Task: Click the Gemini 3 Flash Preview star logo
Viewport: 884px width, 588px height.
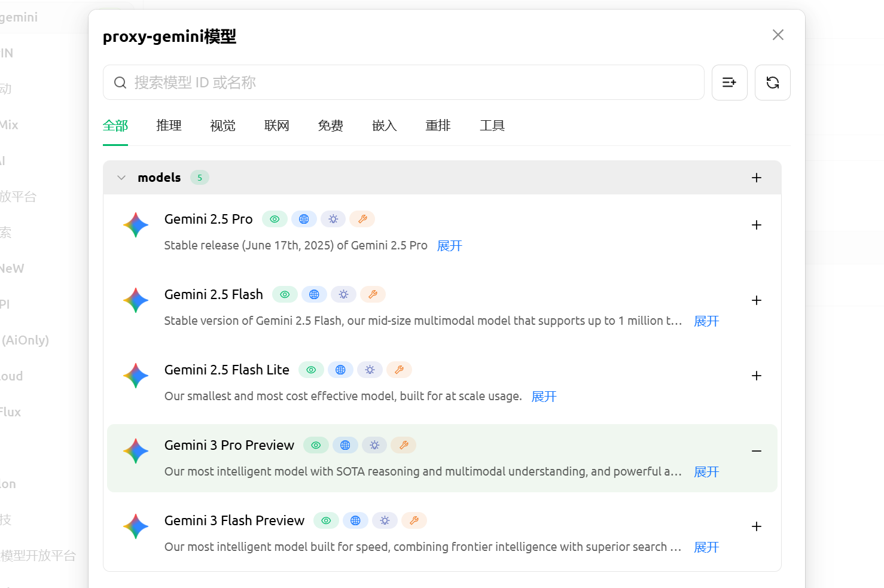Action: (x=136, y=526)
